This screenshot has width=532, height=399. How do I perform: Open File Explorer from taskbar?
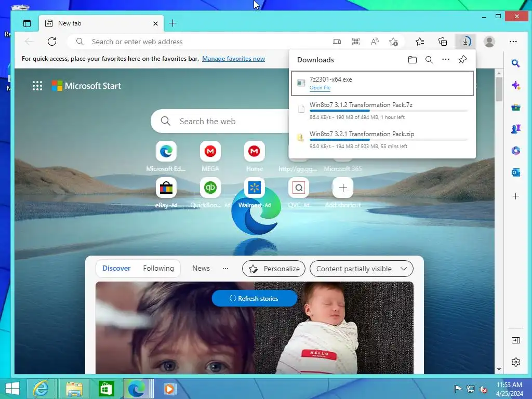click(74, 389)
